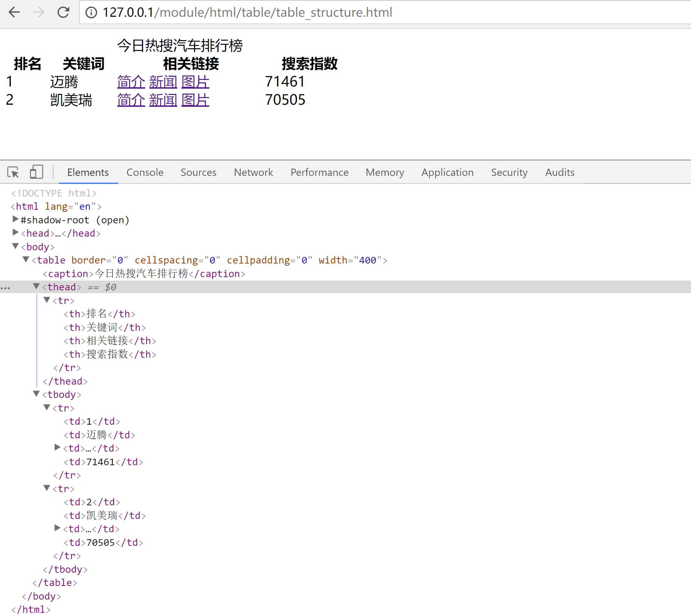Select the Network panel tab
Screen dimensions: 691x616
pyautogui.click(x=252, y=172)
